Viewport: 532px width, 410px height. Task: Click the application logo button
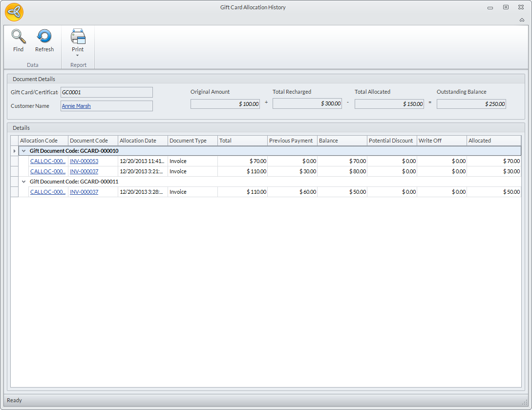[x=14, y=12]
